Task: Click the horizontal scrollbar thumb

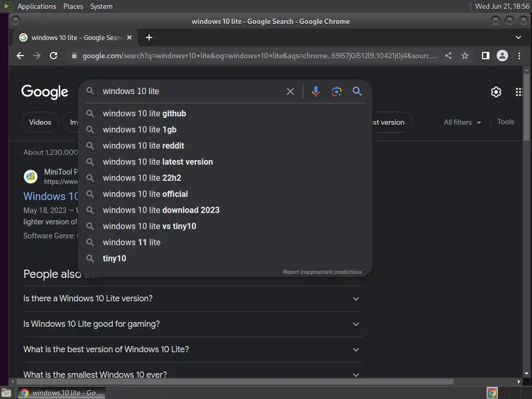Action: [234, 382]
